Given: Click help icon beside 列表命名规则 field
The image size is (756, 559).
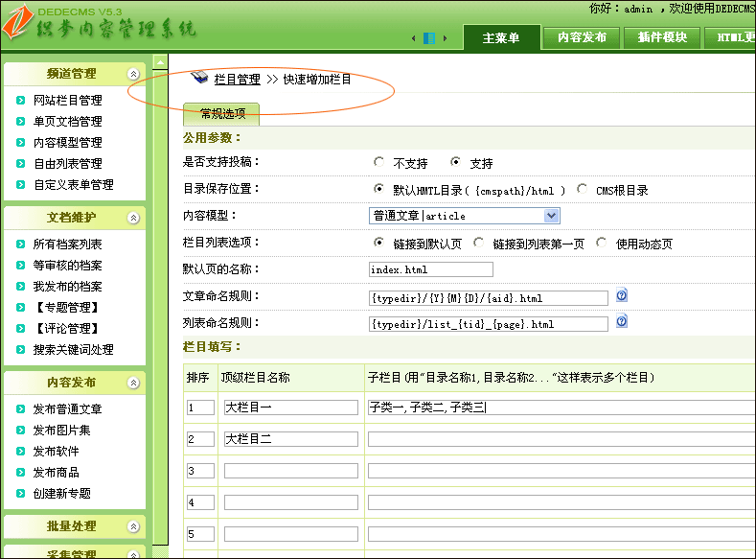Looking at the screenshot, I should pos(621,322).
